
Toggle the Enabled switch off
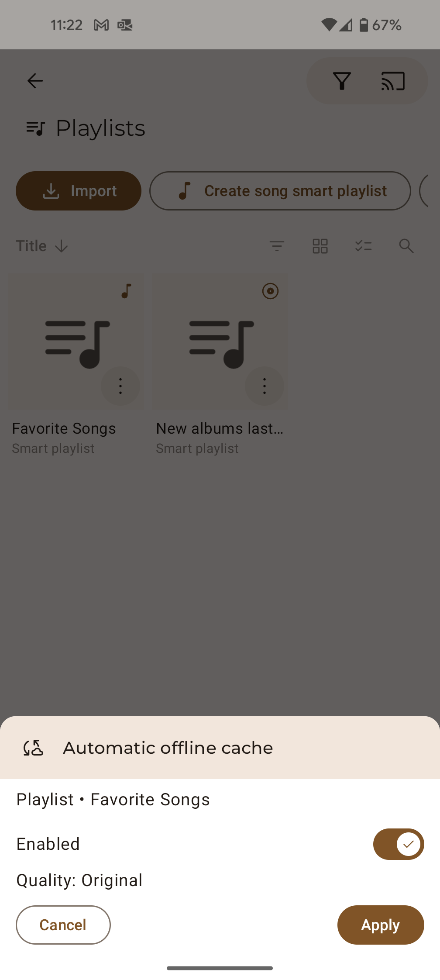tap(399, 844)
